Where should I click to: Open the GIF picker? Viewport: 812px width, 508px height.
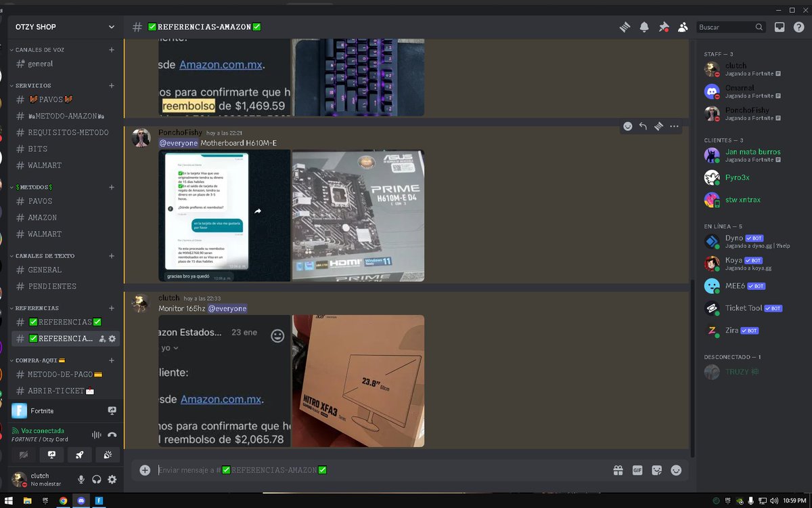click(637, 470)
